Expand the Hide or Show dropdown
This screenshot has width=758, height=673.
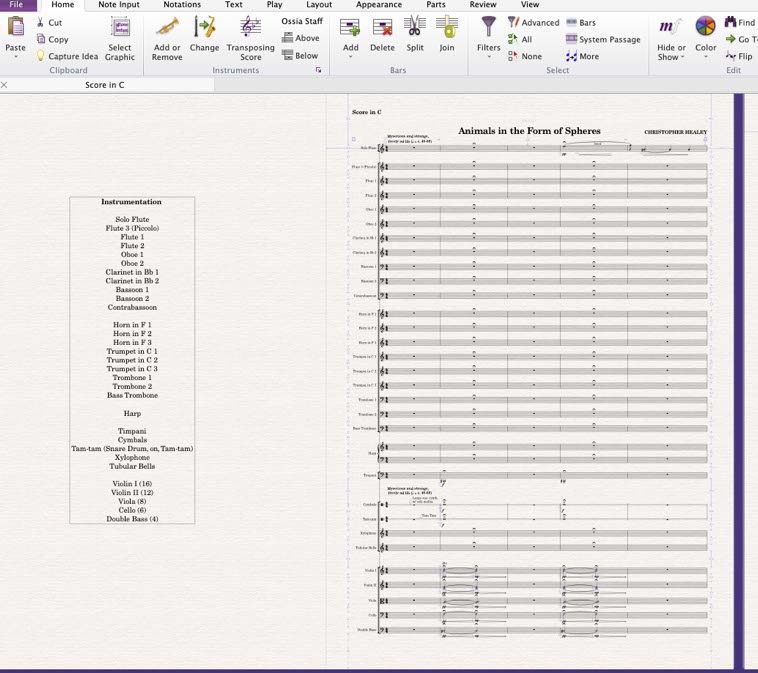671,57
